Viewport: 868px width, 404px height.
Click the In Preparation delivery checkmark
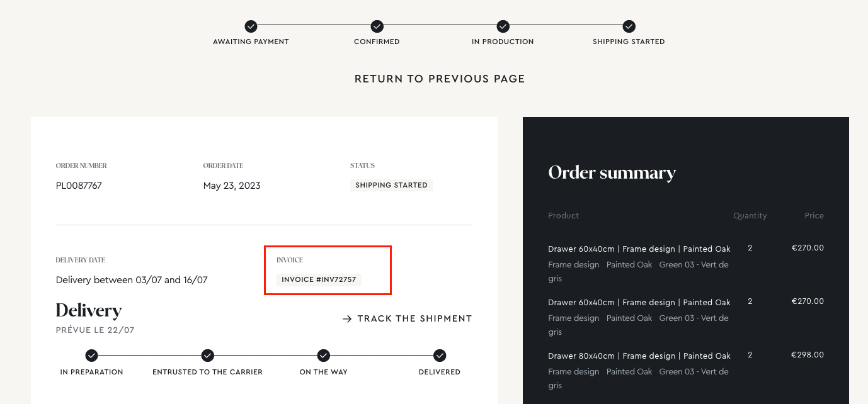[91, 356]
